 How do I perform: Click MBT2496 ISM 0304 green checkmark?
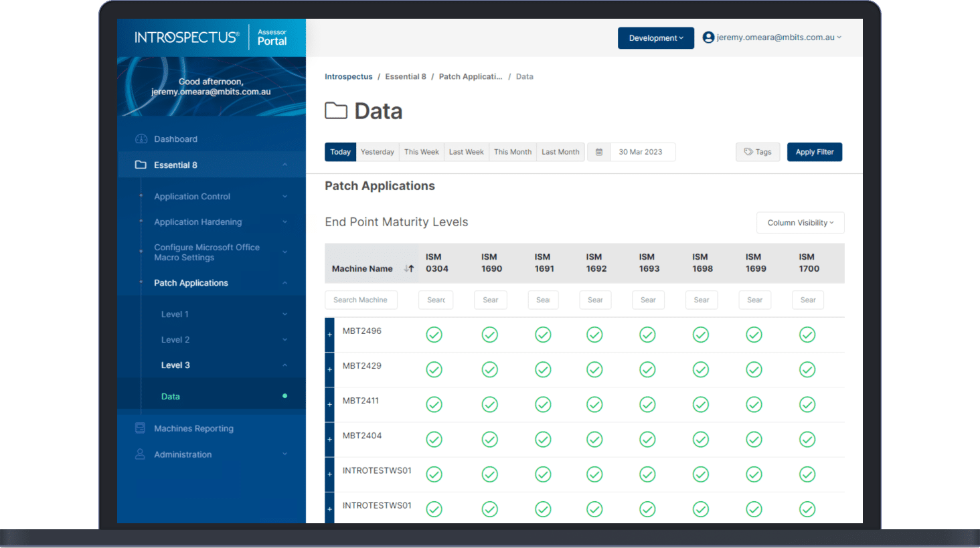(434, 335)
